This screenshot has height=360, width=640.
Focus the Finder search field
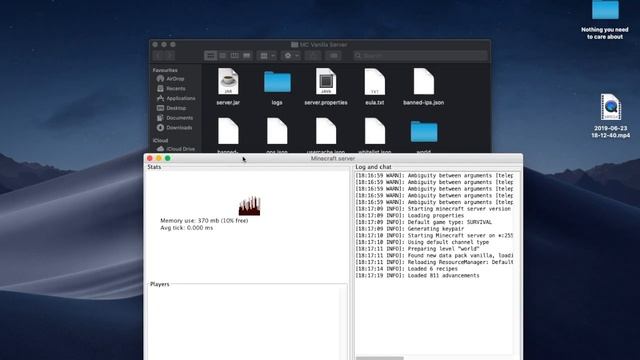click(x=420, y=56)
